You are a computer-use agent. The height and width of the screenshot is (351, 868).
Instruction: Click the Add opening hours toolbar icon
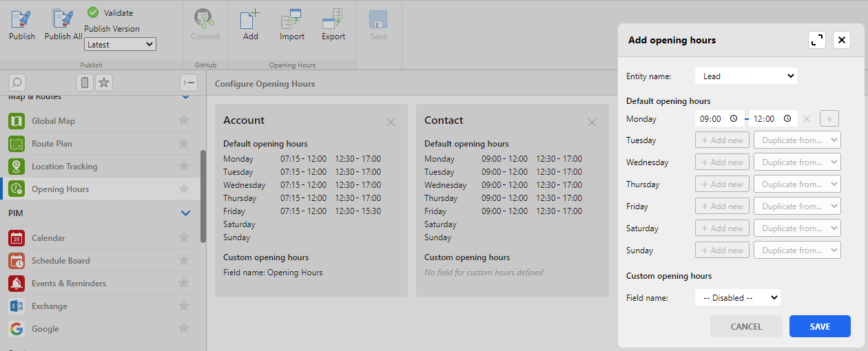[x=250, y=20]
